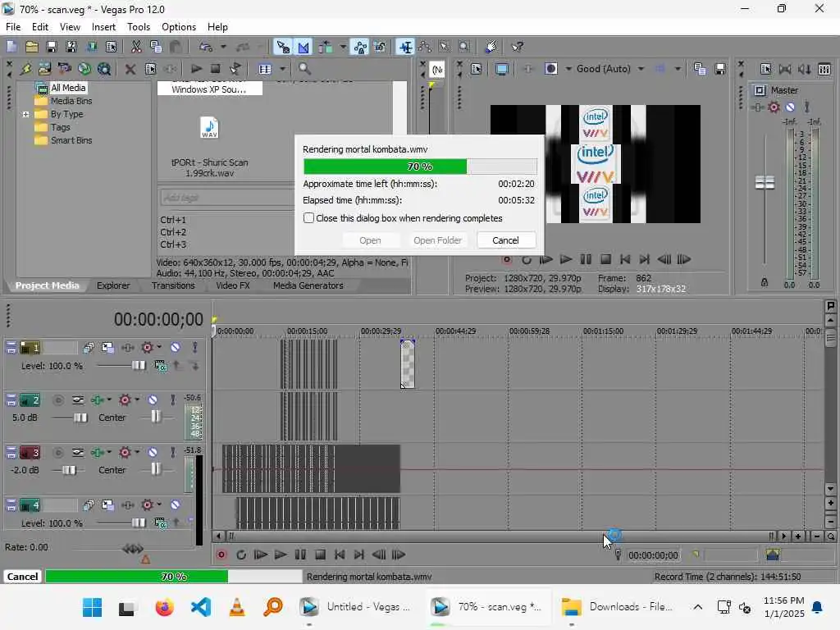Switch to the Transitions tab

pos(173,285)
